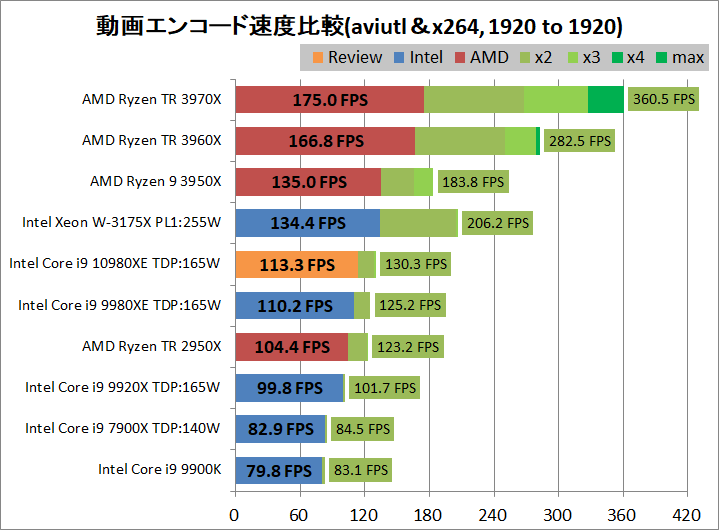Click the AMD Ryzen TR 3960X label
The image size is (719, 530).
152,140
